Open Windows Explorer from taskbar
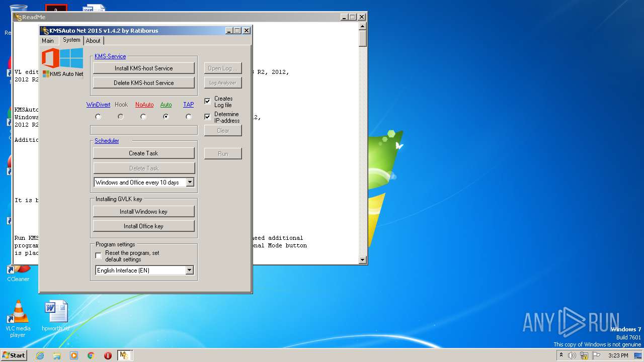Image resolution: width=644 pixels, height=362 pixels. (x=57, y=355)
